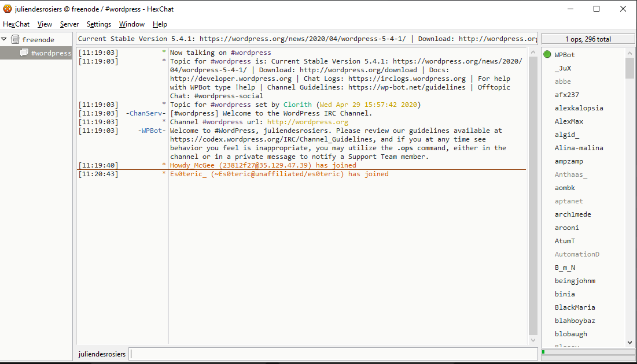Select B_m_N in the user list
The width and height of the screenshot is (637, 364).
[x=565, y=268]
